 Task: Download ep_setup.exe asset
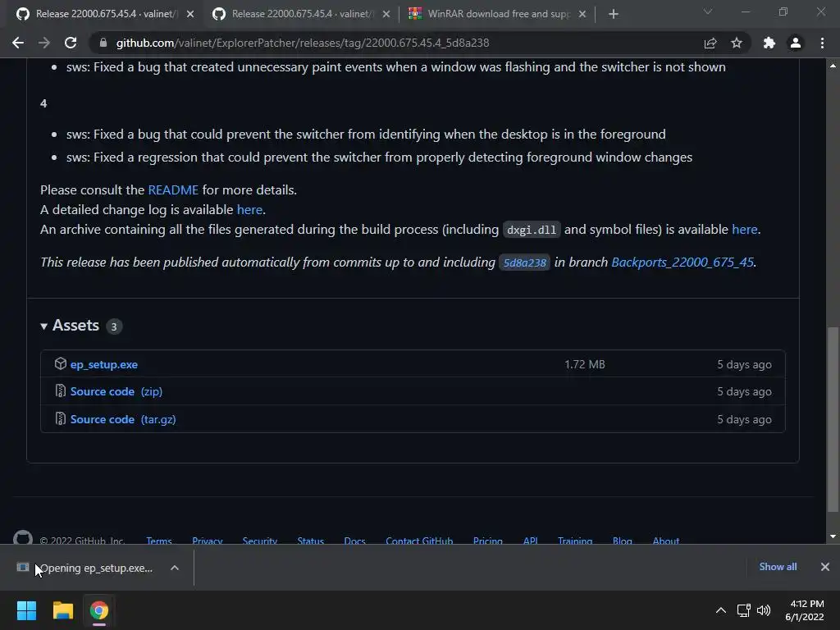[x=104, y=364]
